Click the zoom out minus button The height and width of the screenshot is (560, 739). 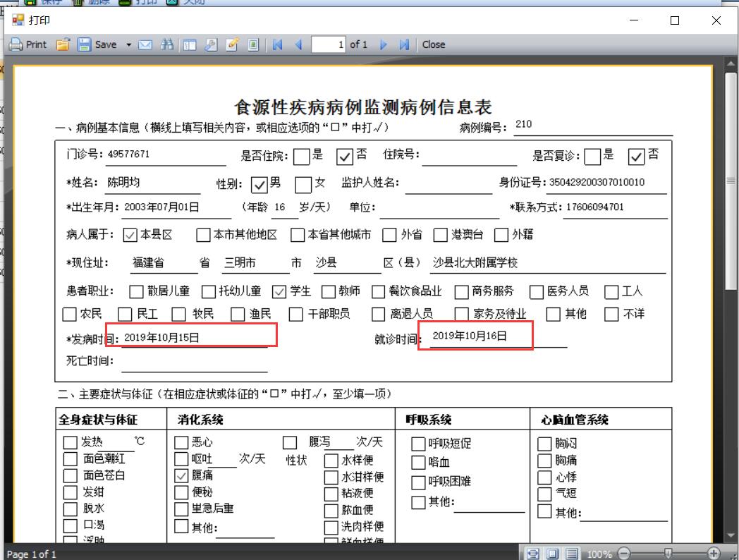coord(623,554)
